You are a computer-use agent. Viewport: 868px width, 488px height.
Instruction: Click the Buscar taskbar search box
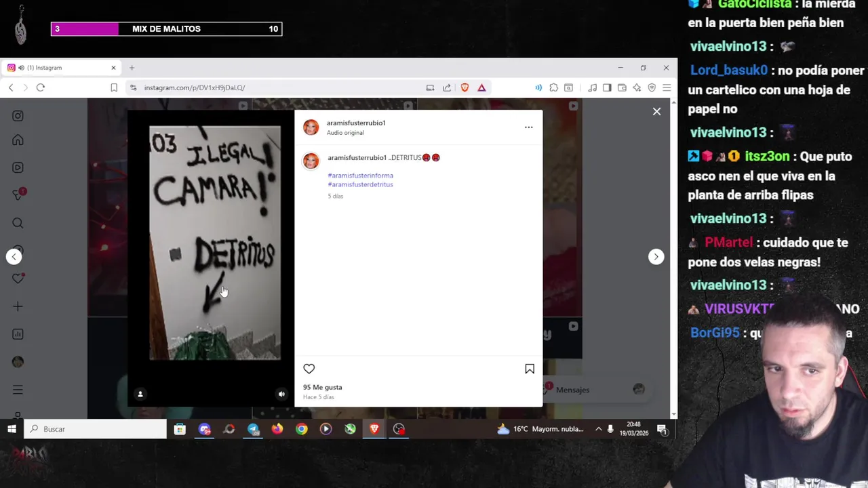pyautogui.click(x=95, y=429)
